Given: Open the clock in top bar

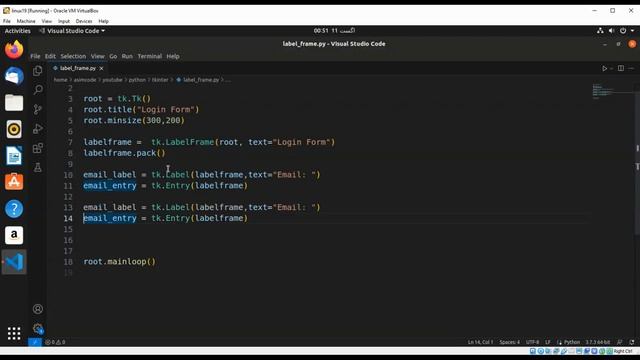Looking at the screenshot, I should click(334, 31).
